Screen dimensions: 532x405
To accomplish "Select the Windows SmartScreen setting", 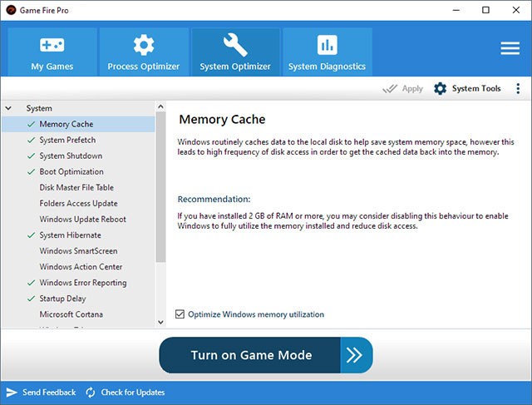I will [x=78, y=250].
